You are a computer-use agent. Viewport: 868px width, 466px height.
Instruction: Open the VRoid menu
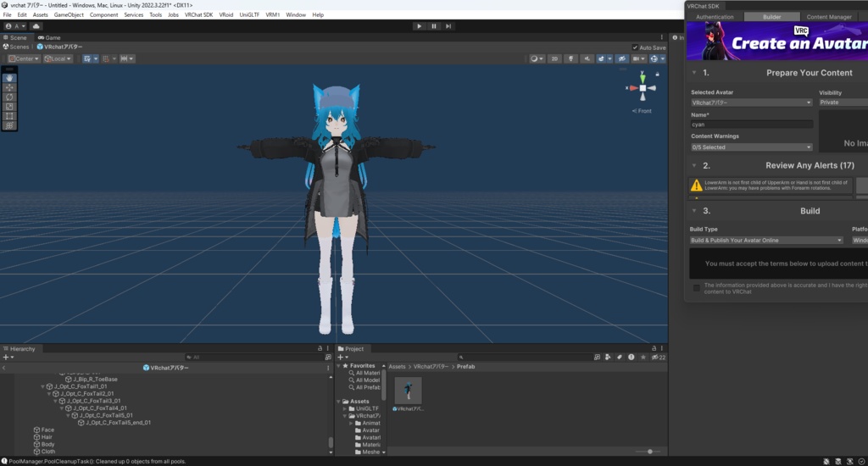225,15
